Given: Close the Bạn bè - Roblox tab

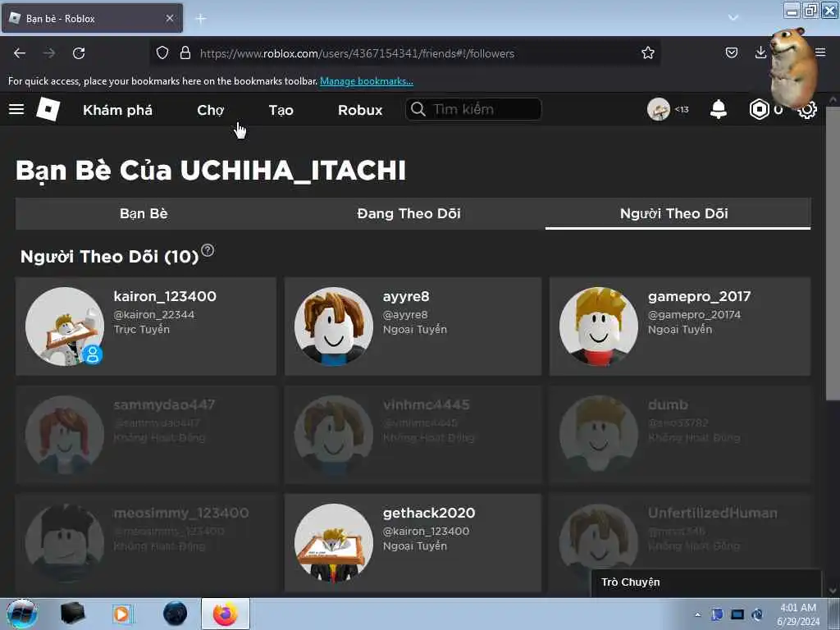Looking at the screenshot, I should [170, 18].
